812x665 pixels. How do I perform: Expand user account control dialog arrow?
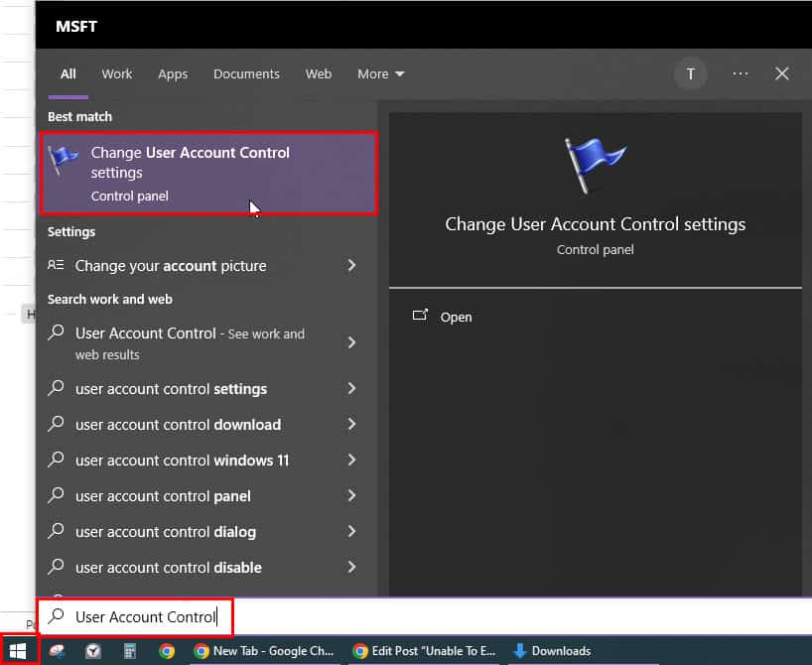351,531
